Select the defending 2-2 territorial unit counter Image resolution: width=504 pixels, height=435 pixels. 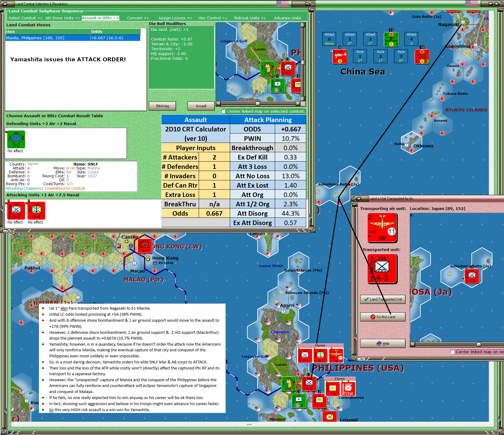[x=16, y=139]
